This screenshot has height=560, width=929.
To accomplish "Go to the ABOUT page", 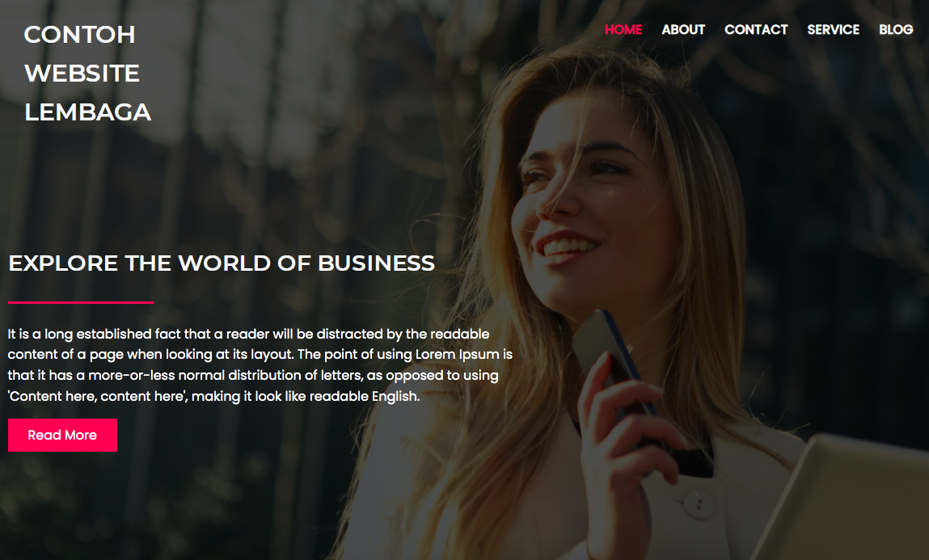I will (683, 30).
